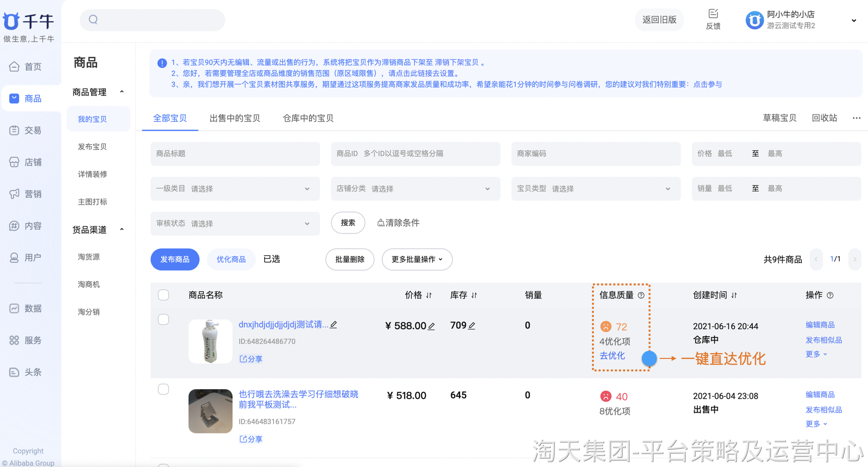Screen dimensions: 868x467
Task: Expand 更多 for item dated 2021-06-04
Action: (x=816, y=424)
